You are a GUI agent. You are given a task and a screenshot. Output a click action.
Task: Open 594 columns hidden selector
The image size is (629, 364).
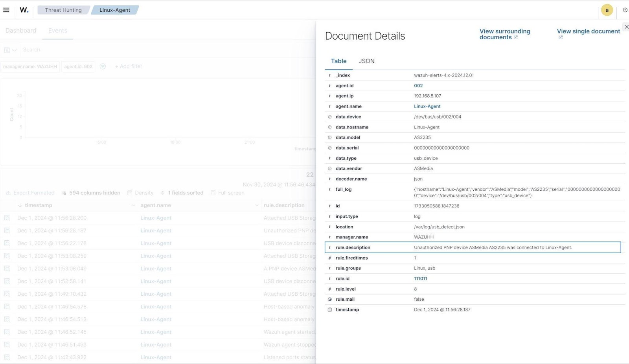pyautogui.click(x=91, y=193)
